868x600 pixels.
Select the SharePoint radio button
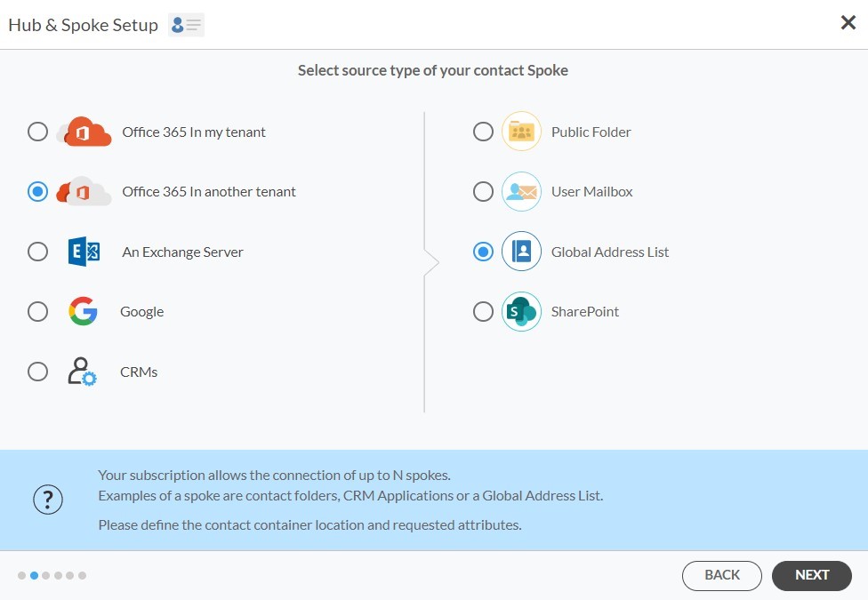pyautogui.click(x=483, y=312)
